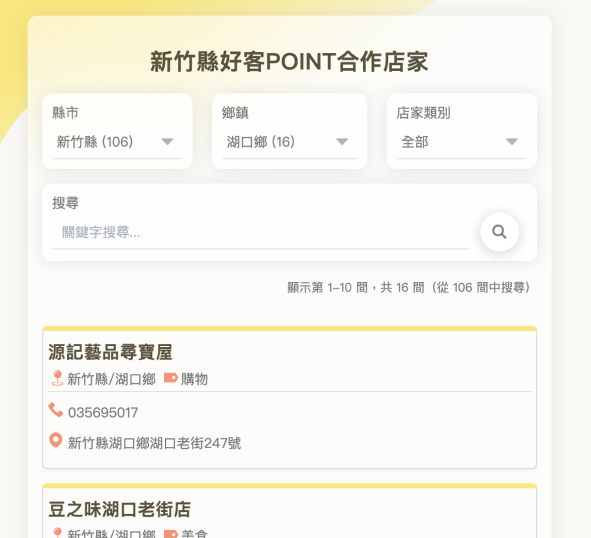
Task: Open 豆之味湖口老街店 store title
Action: [x=120, y=509]
